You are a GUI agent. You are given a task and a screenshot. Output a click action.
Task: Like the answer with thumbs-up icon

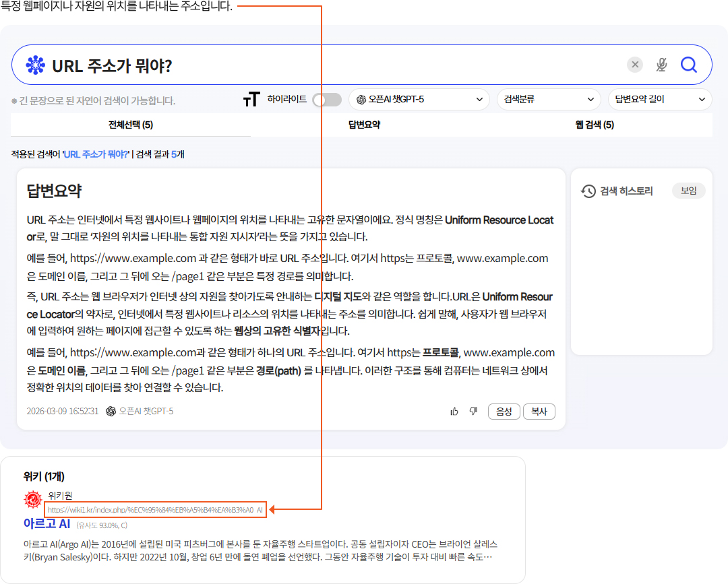454,412
